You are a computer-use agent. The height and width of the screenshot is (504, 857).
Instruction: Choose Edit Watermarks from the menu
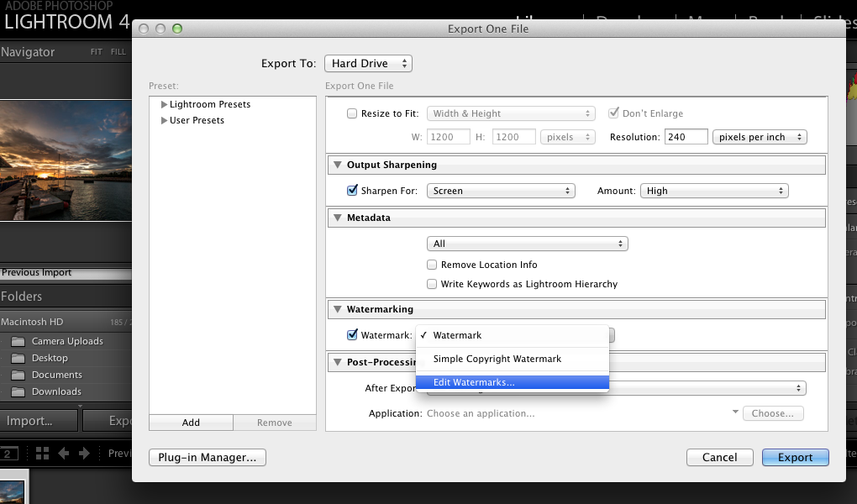pyautogui.click(x=474, y=382)
